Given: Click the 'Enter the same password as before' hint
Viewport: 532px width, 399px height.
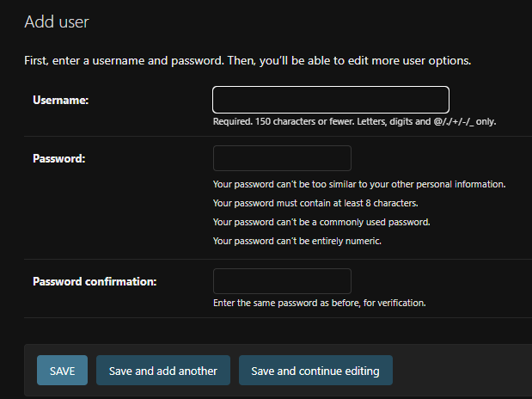Looking at the screenshot, I should pos(319,303).
